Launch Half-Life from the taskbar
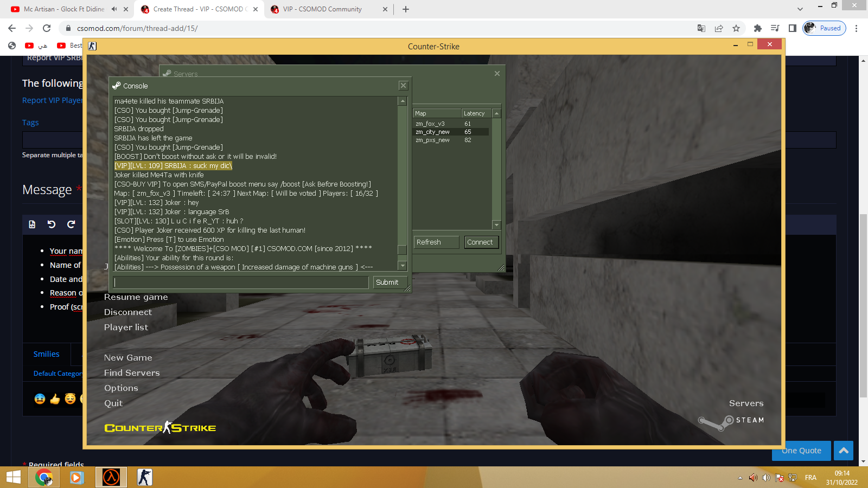Image resolution: width=868 pixels, height=488 pixels. [111, 477]
